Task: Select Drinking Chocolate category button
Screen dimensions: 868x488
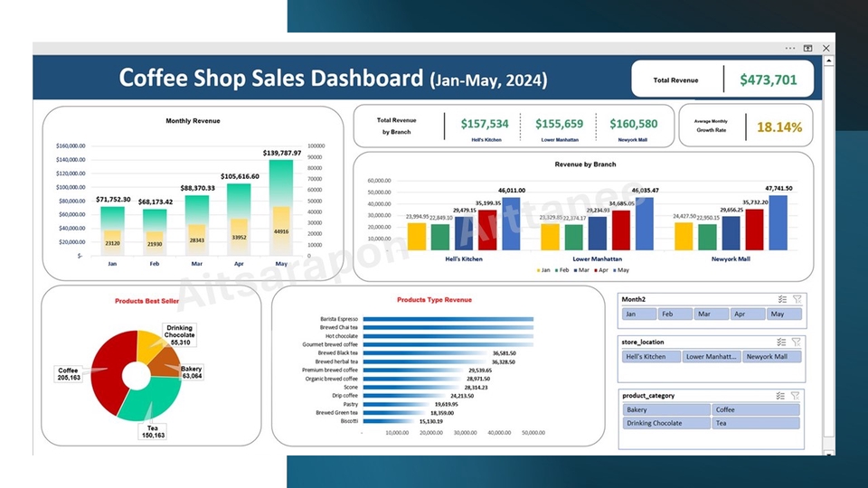Action: click(x=667, y=423)
